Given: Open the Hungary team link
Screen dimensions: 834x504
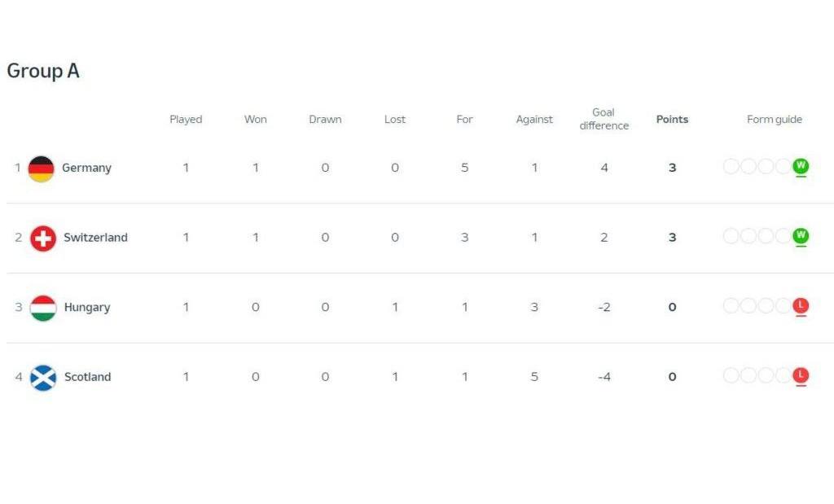Looking at the screenshot, I should coord(87,307).
